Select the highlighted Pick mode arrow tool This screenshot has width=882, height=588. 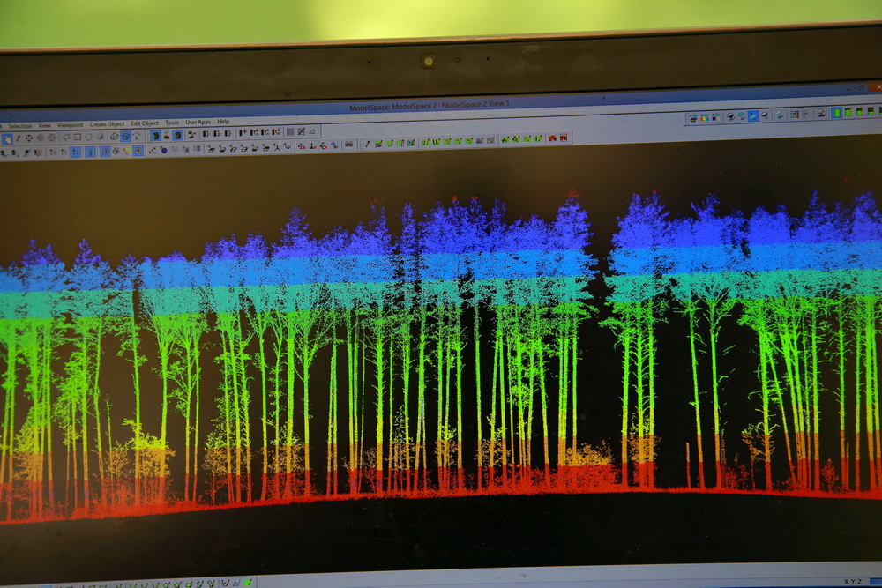[7, 138]
